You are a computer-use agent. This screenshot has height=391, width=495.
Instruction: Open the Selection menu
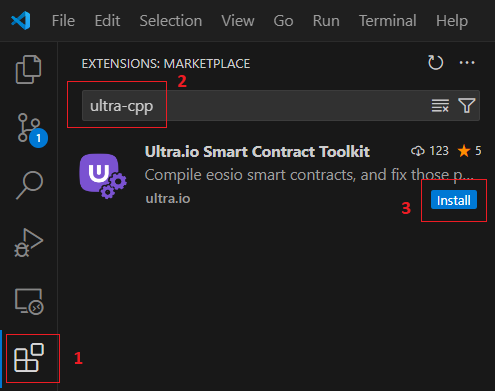point(171,21)
